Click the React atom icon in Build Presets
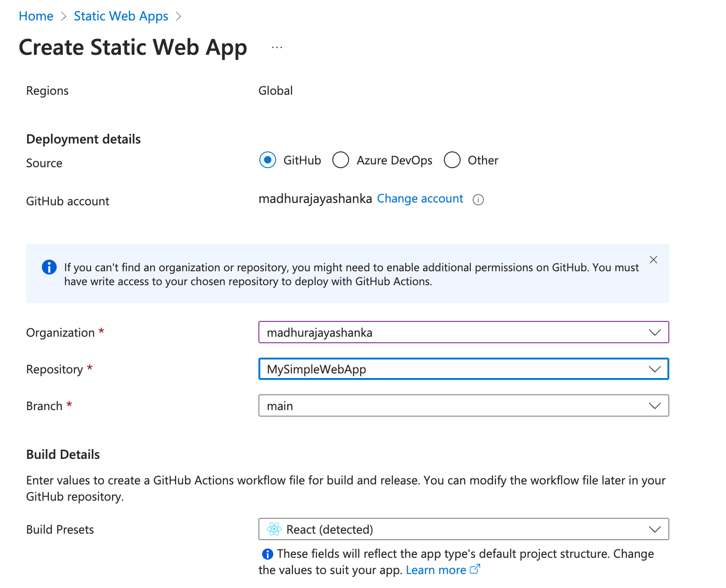The image size is (726, 588). click(274, 529)
